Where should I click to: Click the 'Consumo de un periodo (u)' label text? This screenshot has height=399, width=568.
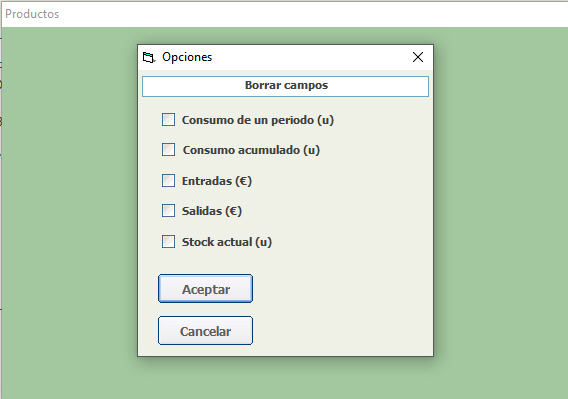[x=258, y=120]
